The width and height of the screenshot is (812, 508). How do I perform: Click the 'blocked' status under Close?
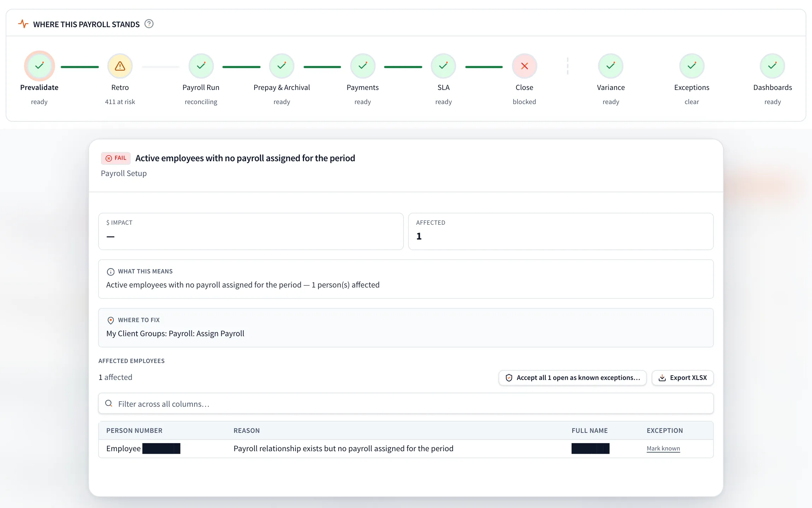(x=524, y=102)
